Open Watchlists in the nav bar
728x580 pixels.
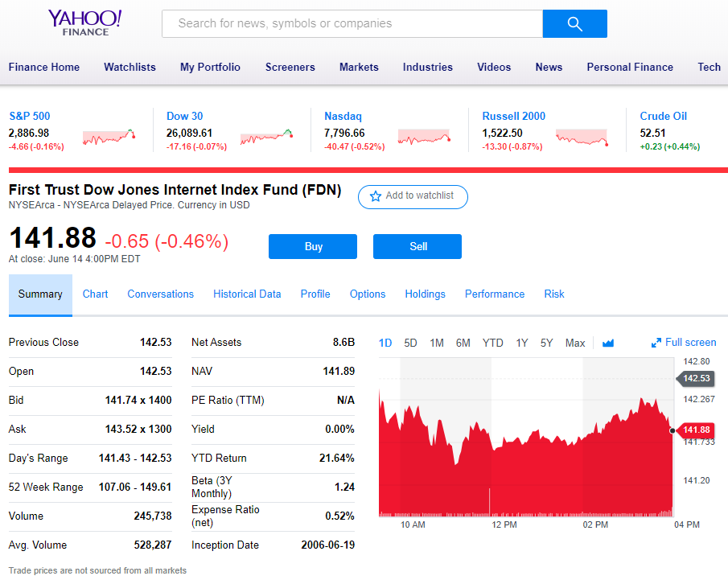tap(130, 68)
